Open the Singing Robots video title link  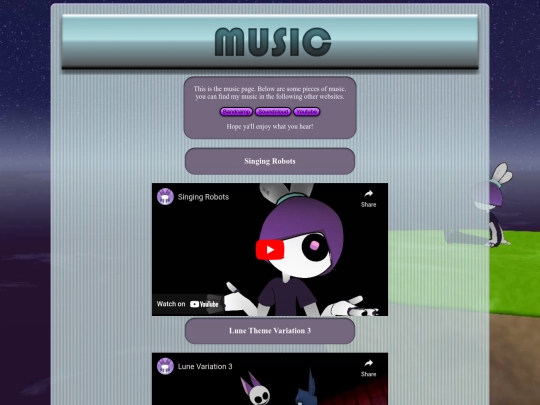(203, 197)
